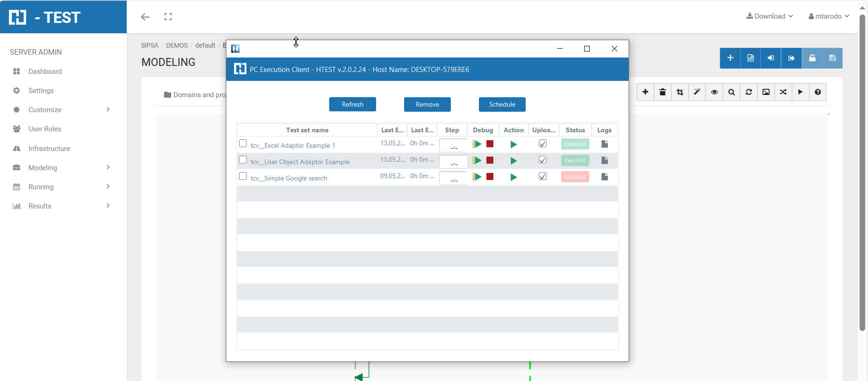The image size is (868, 381).
Task: Select the crop tool icon
Action: pos(680,92)
